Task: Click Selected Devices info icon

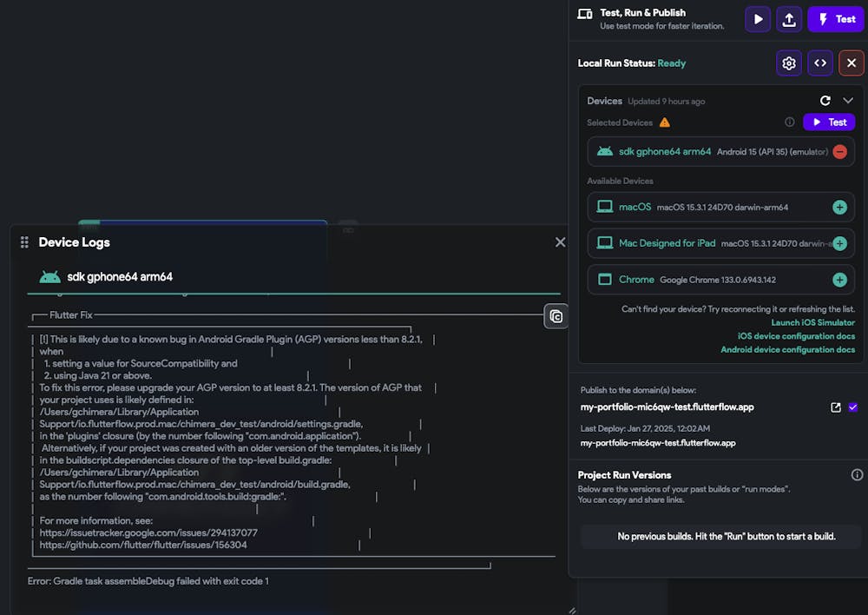Action: (790, 122)
